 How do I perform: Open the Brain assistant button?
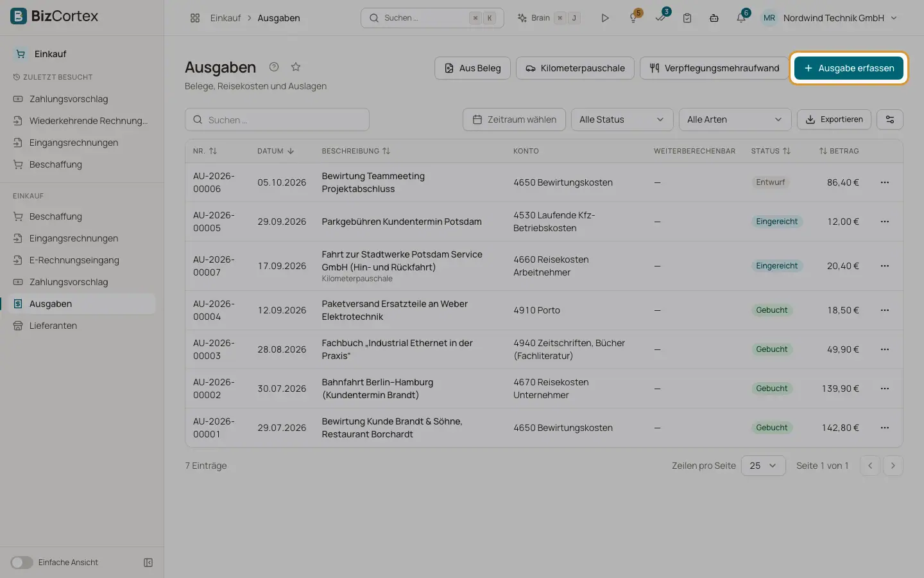(549, 18)
